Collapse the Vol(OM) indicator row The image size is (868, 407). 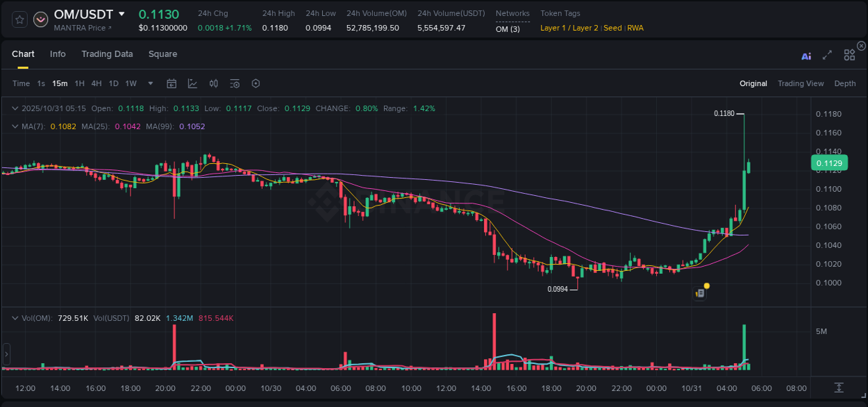pos(15,317)
